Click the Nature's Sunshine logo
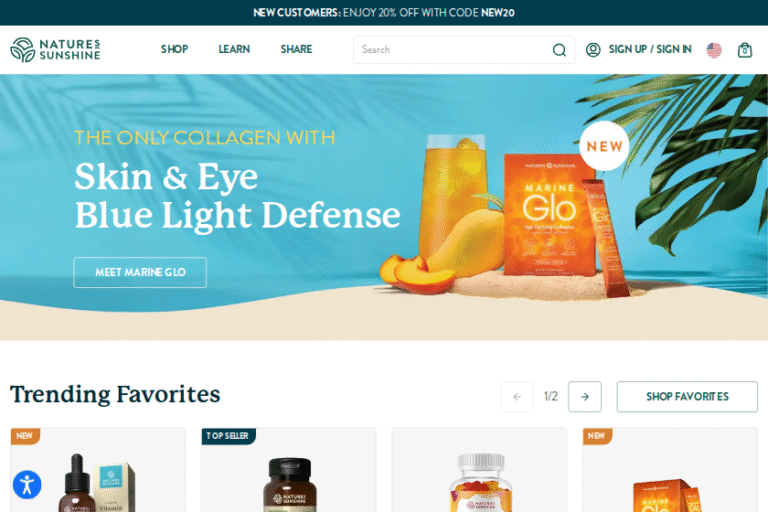768x512 pixels. pyautogui.click(x=55, y=49)
